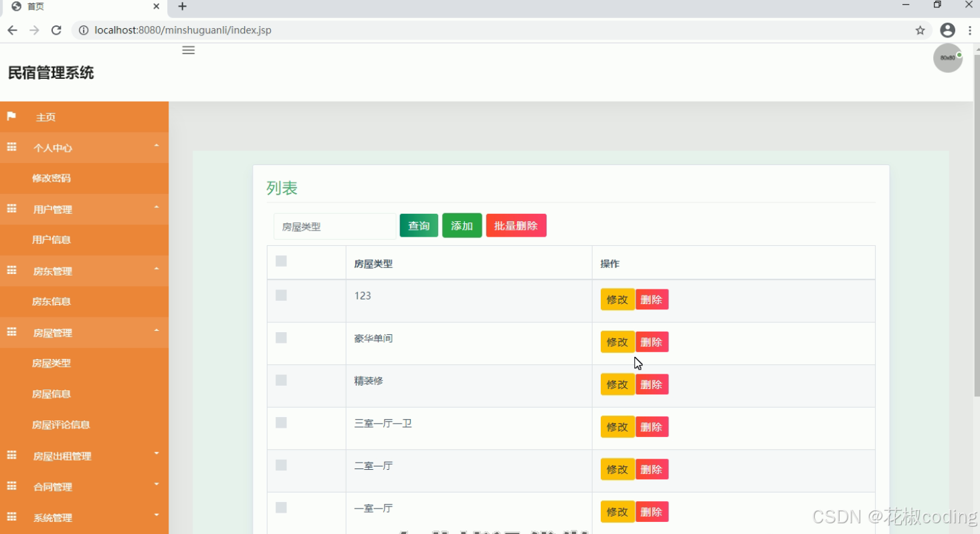Click the grid icon next to 合同管理
The width and height of the screenshot is (980, 534).
pos(11,486)
